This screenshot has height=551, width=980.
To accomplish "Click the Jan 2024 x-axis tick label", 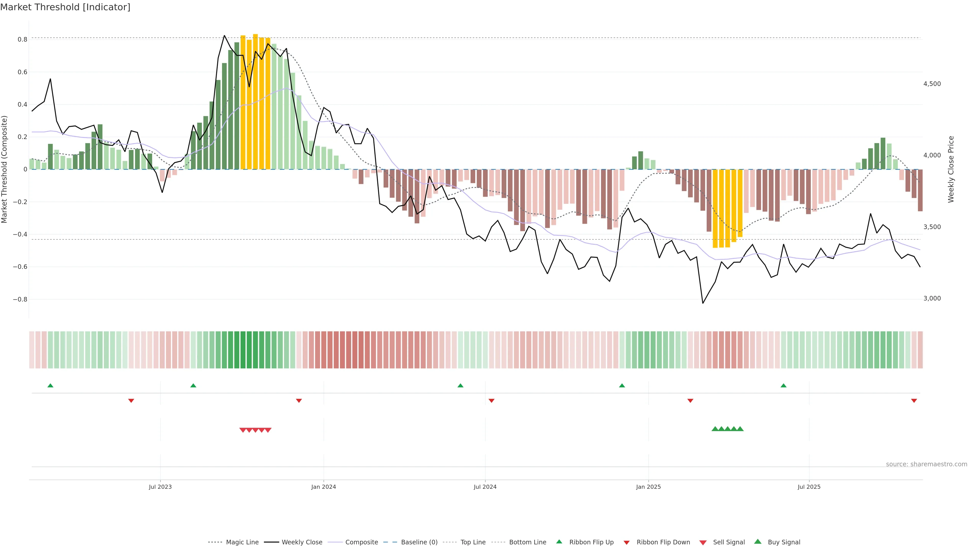I will click(x=323, y=487).
